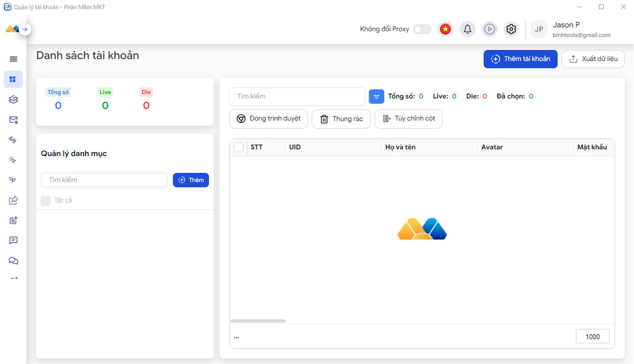Click the Jason P user name
Image resolution: width=634 pixels, height=364 pixels.
click(566, 25)
